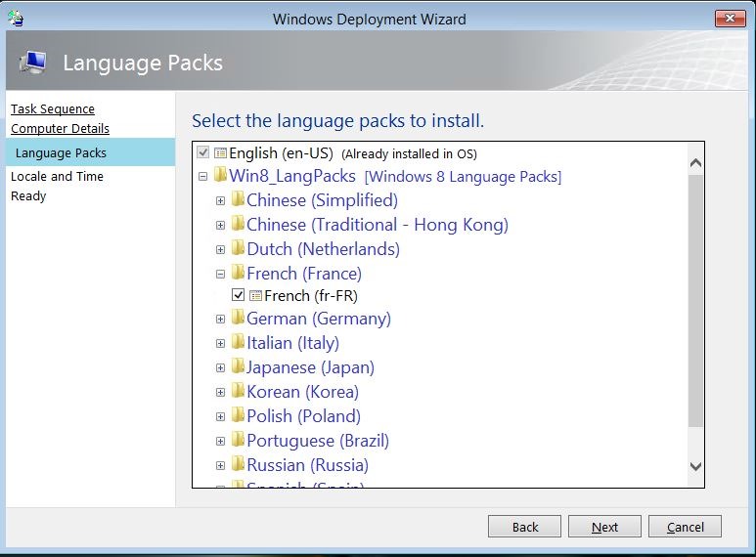
Task: Click the English (en-US) package icon
Action: (x=220, y=153)
